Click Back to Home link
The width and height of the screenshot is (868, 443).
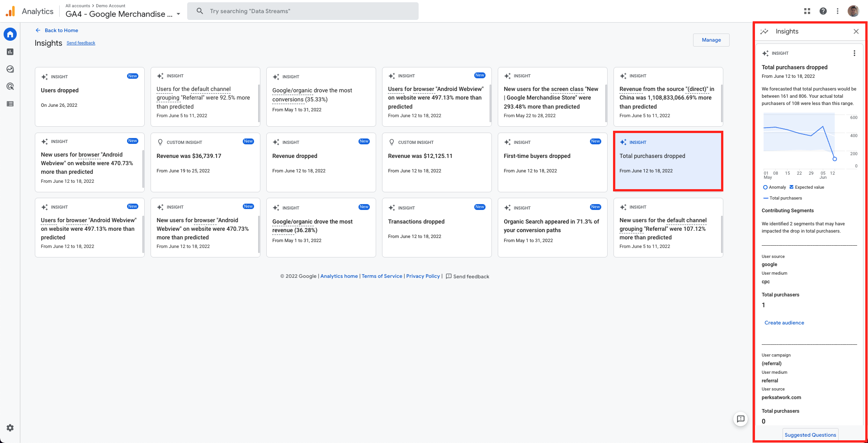coord(61,30)
